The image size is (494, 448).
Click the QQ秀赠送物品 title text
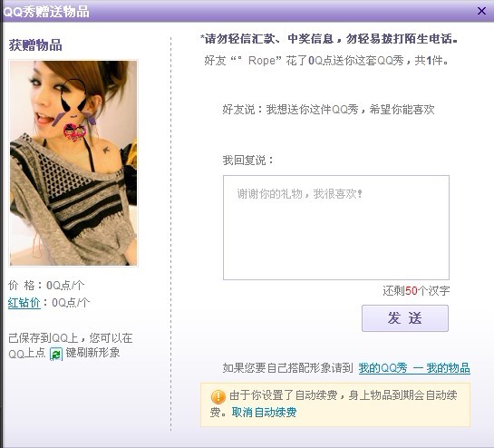tap(46, 12)
